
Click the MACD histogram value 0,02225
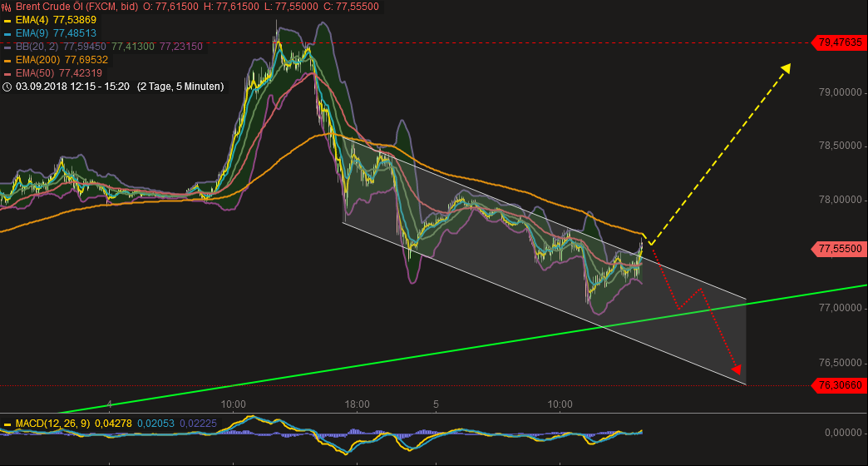(198, 424)
